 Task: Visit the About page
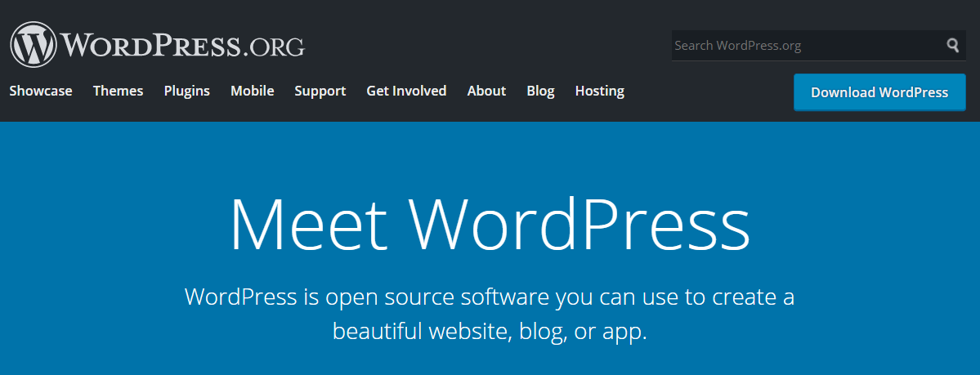point(487,92)
